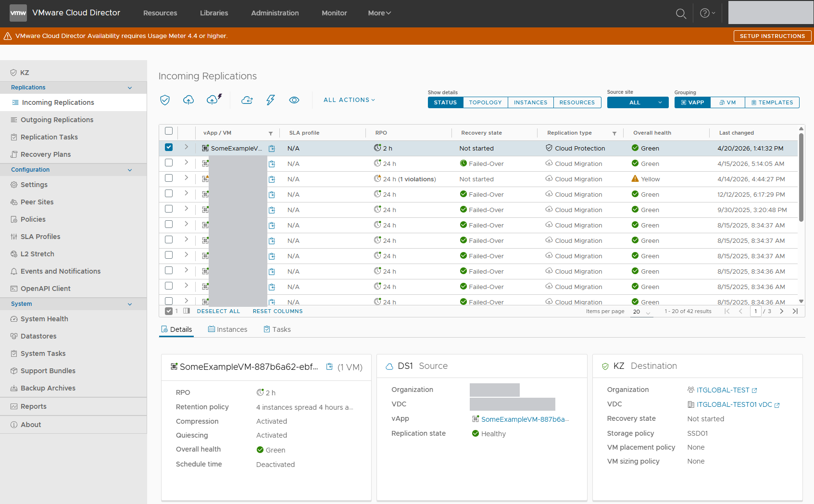Uncheck the SomeExampleV row checkbox

169,147
